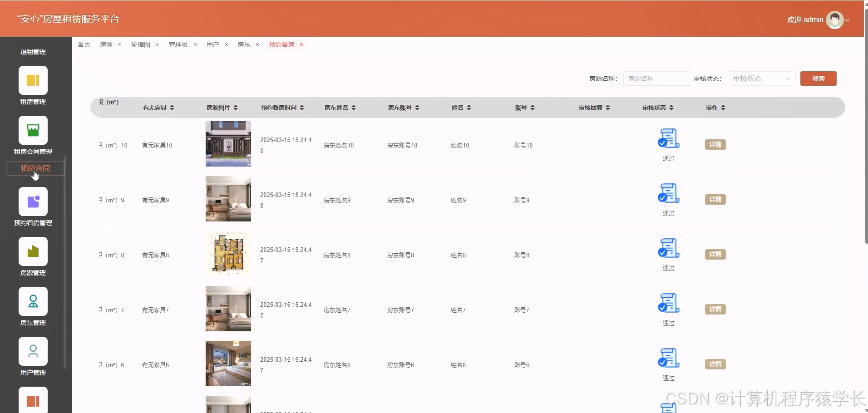Click platform title "安心"房屋租赁服务平台
868x413 pixels.
point(68,19)
